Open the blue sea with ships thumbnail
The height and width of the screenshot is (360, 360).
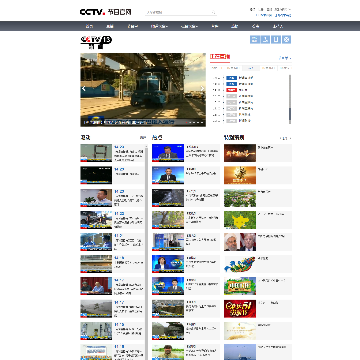point(240,352)
